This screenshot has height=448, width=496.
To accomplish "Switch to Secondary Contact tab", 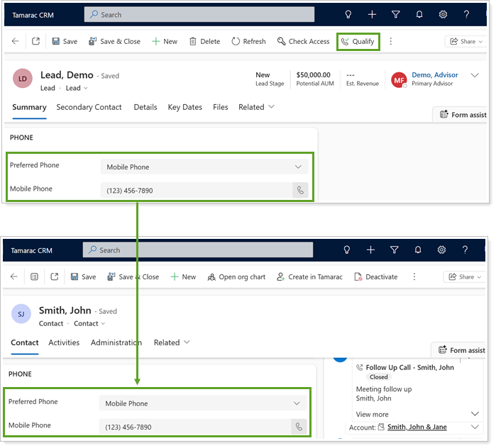I will (89, 107).
